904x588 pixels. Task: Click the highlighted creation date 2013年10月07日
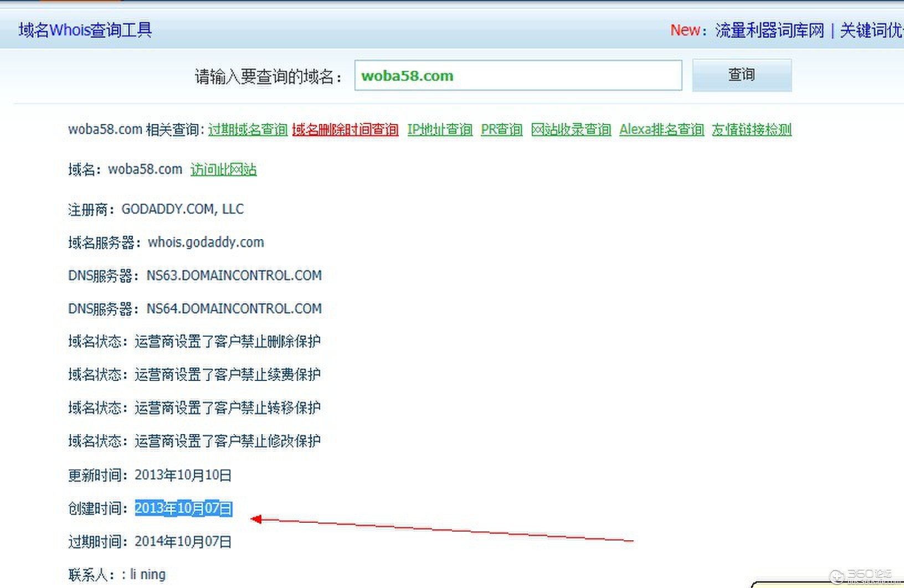coord(183,508)
